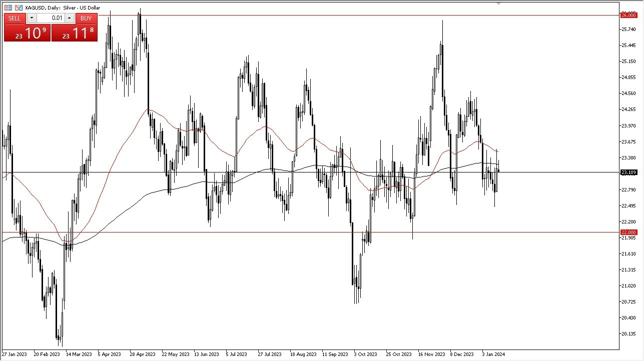644x361 pixels.
Task: Click the 27 Jan 2023 axis label
Action: pos(15,354)
